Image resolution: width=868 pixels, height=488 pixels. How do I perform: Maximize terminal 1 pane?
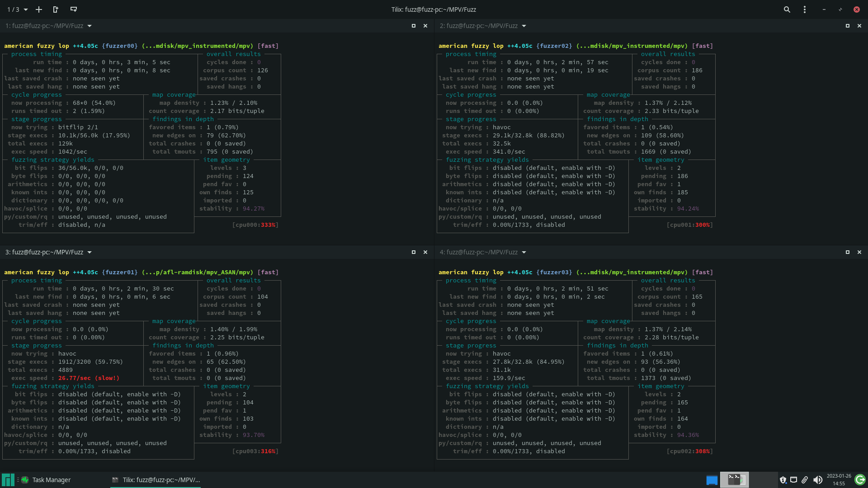tap(413, 26)
